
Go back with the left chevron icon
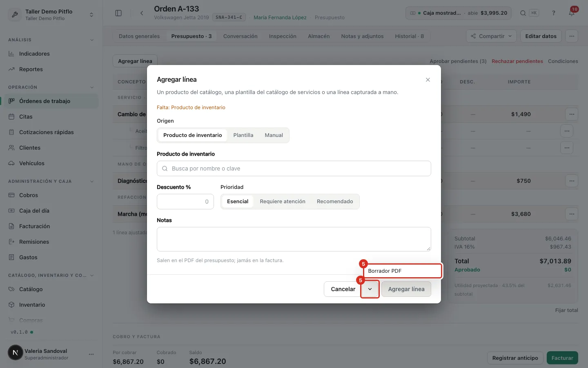142,13
